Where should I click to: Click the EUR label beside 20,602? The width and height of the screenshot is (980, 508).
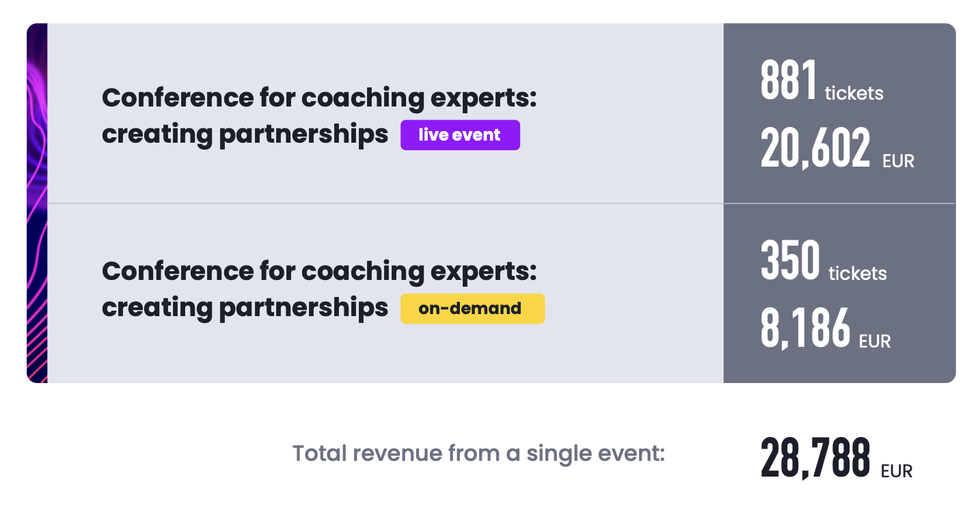tap(898, 161)
